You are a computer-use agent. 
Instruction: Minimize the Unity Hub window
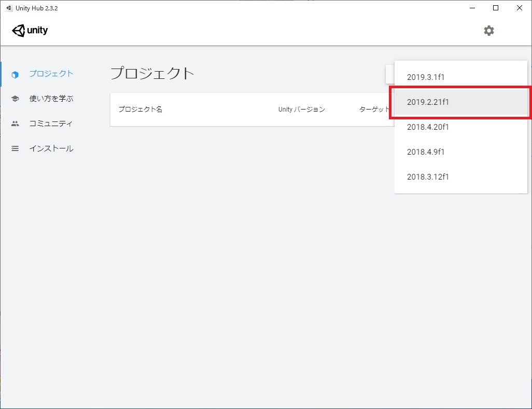[x=472, y=8]
